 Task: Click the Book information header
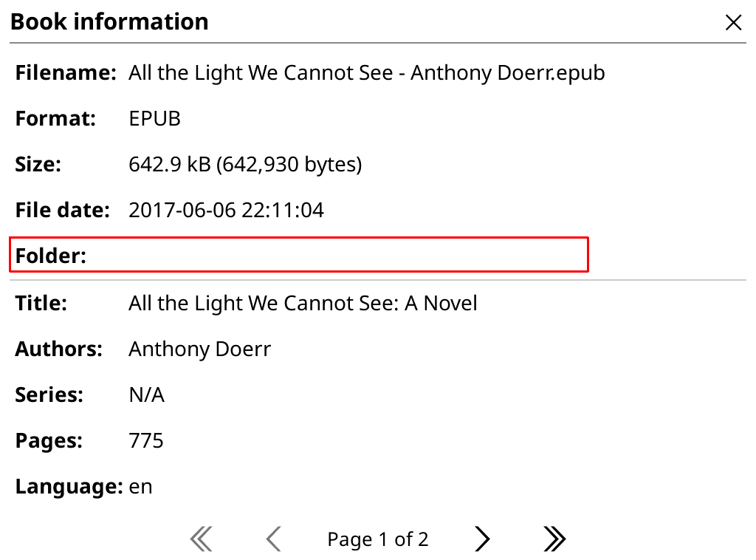pos(109,21)
